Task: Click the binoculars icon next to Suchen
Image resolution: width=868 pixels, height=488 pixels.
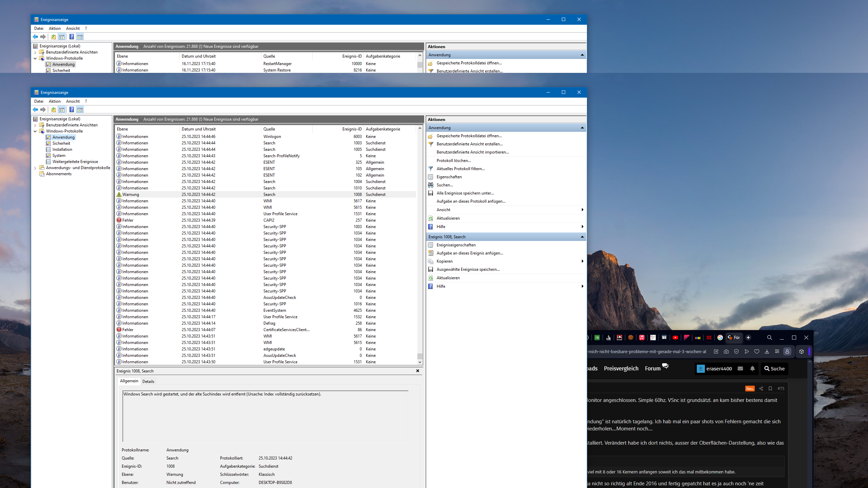Action: tap(431, 185)
